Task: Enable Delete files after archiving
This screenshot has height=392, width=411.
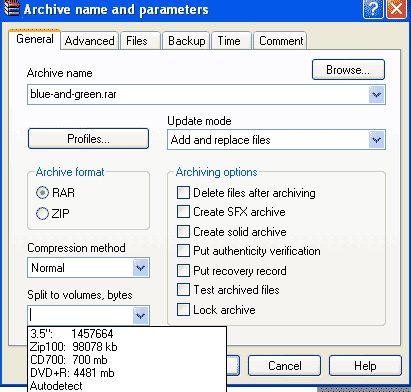Action: click(183, 193)
